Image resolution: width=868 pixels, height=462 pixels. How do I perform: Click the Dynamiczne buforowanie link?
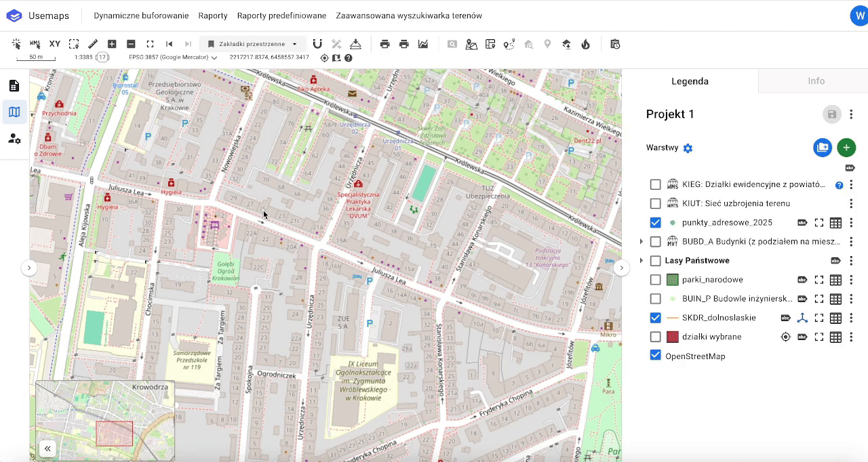pyautogui.click(x=141, y=16)
